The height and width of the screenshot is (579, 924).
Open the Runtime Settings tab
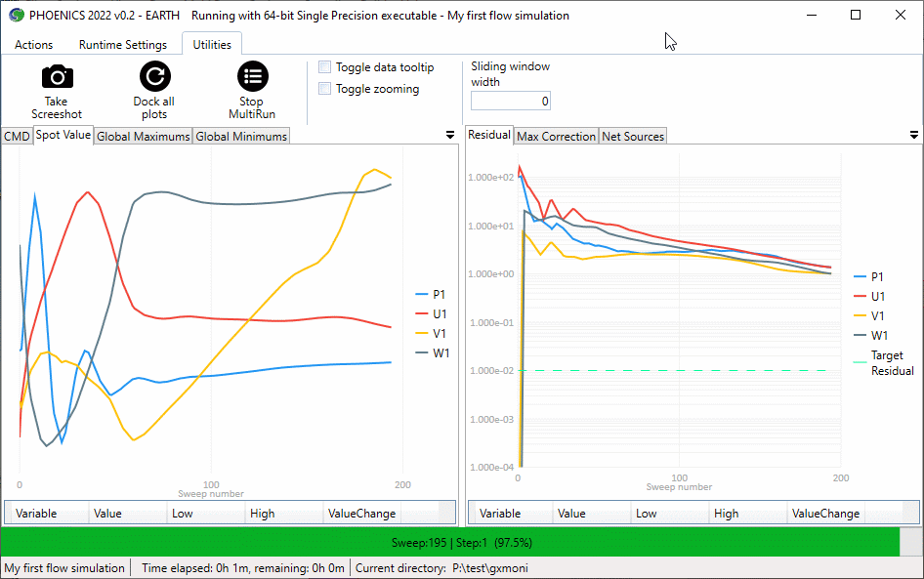(123, 45)
